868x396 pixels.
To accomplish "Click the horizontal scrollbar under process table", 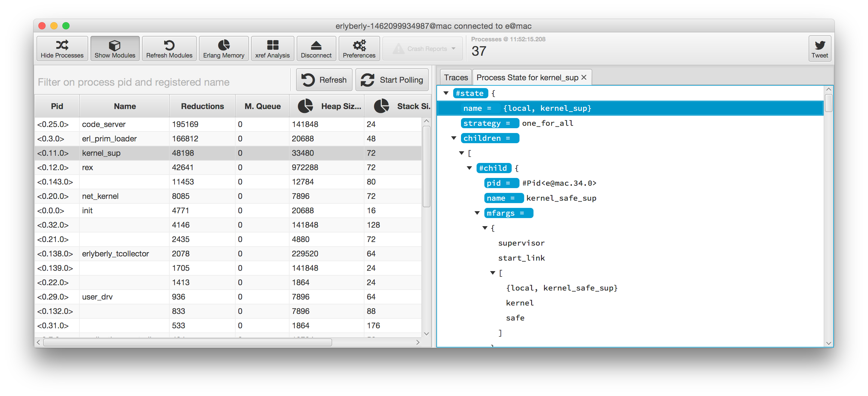I will [187, 342].
